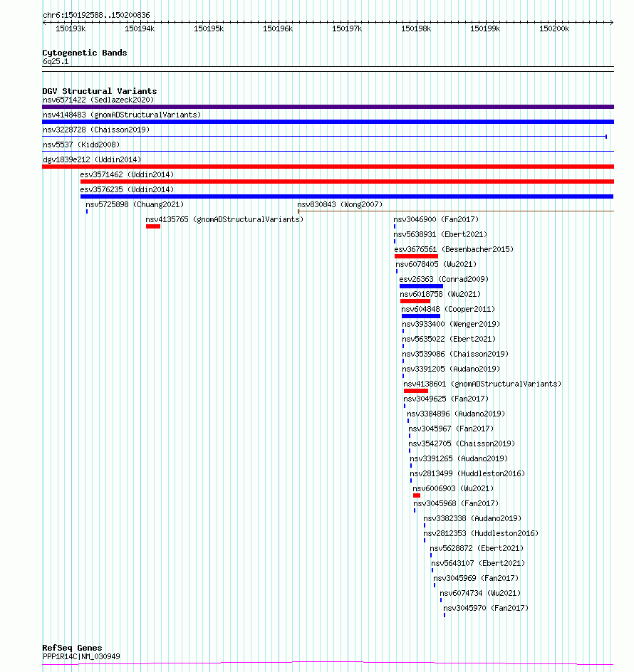Screen dimensions: 634x672
Task: Open nsv4148483 (gnomADStructuralVariants) label
Action: coord(122,115)
